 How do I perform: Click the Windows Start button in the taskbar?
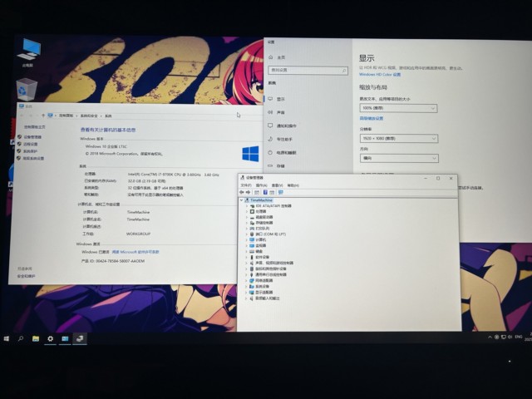click(7, 338)
